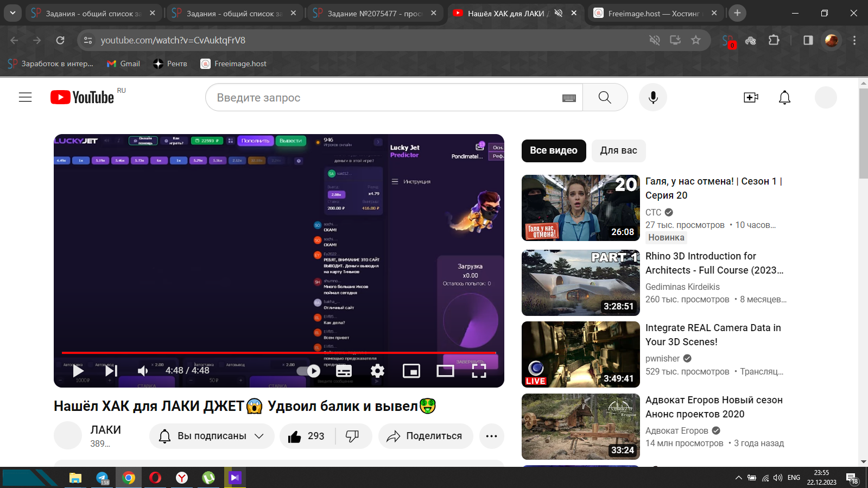Seek on the red video progress bar

(279, 353)
